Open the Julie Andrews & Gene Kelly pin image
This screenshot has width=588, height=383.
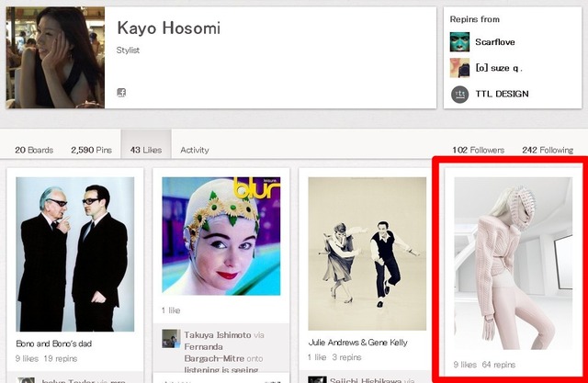tap(367, 253)
